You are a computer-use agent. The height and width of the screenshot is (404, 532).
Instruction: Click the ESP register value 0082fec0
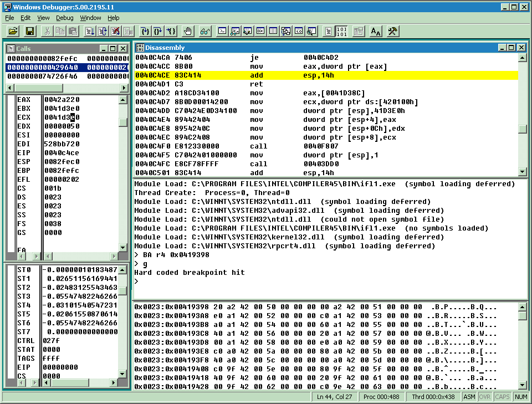click(62, 161)
